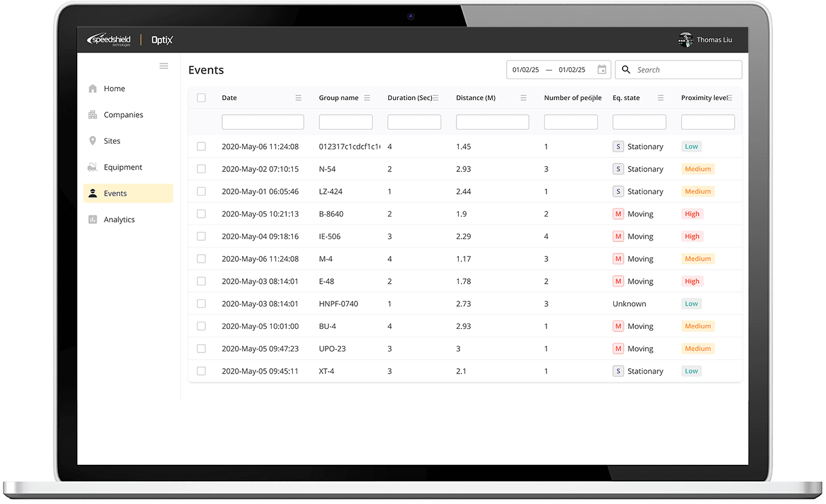The height and width of the screenshot is (504, 826).
Task: Toggle the select-all checkbox in the header
Action: coord(202,98)
